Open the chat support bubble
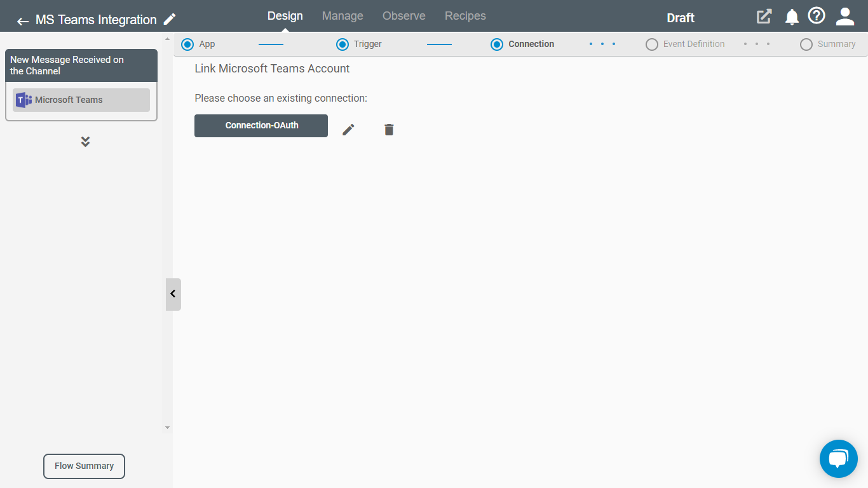Viewport: 868px width, 488px height. pyautogui.click(x=839, y=459)
